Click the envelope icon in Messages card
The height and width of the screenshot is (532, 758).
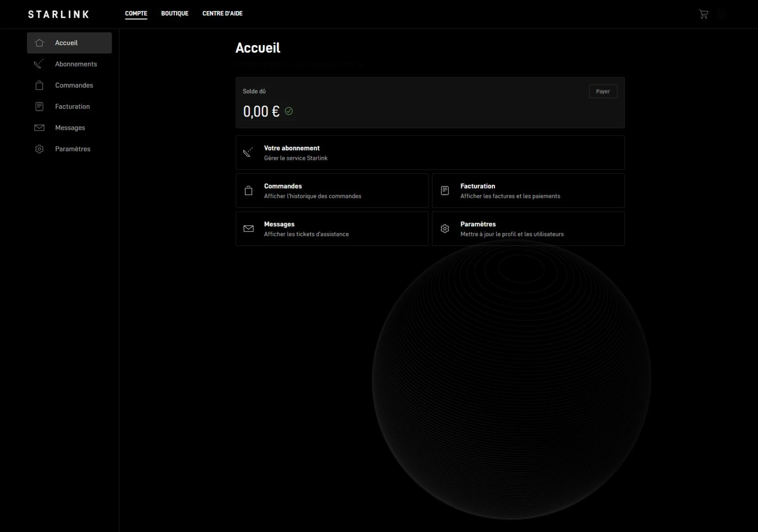[x=248, y=229]
